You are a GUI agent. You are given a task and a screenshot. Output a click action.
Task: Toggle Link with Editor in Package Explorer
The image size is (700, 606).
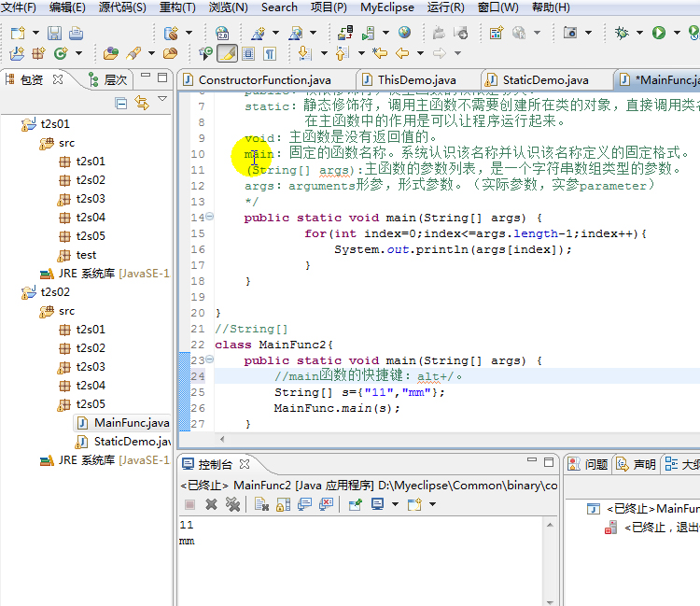pos(142,103)
